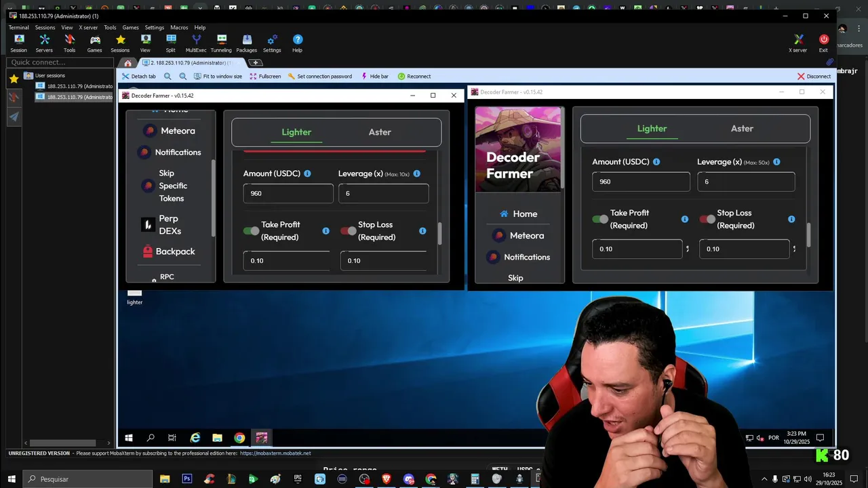Open the X server icon

[x=798, y=43]
